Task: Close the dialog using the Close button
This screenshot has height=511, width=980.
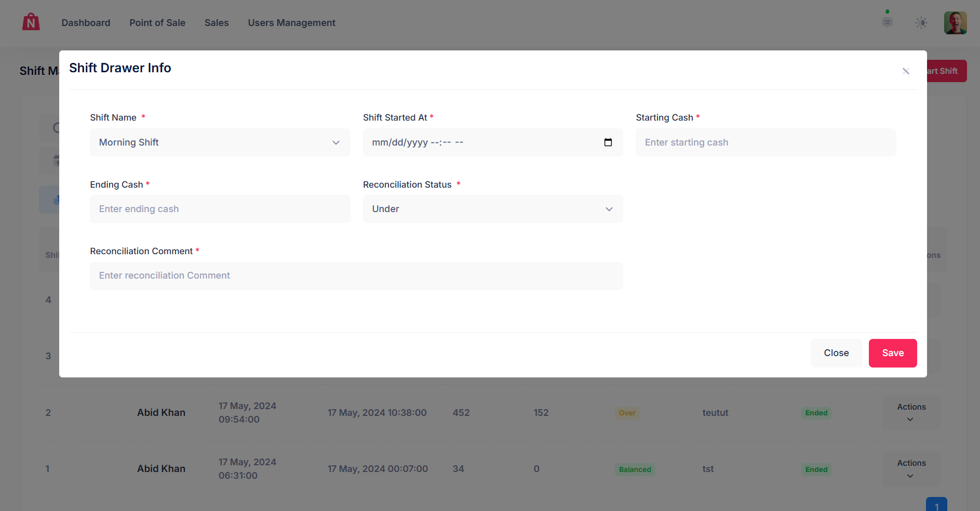Action: coord(836,353)
